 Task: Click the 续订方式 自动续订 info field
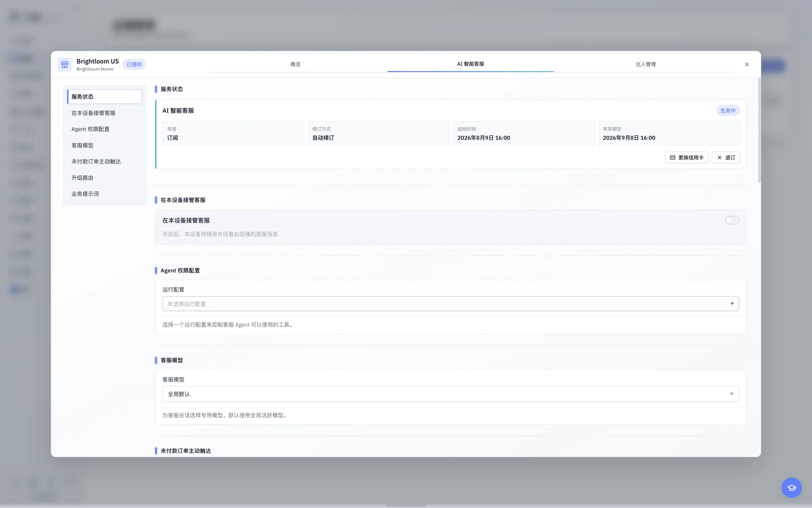pos(378,133)
